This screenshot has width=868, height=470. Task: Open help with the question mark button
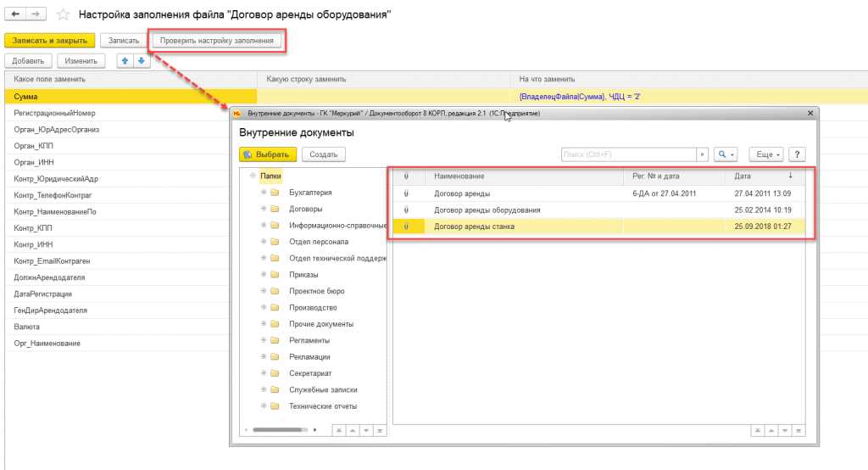[x=797, y=154]
